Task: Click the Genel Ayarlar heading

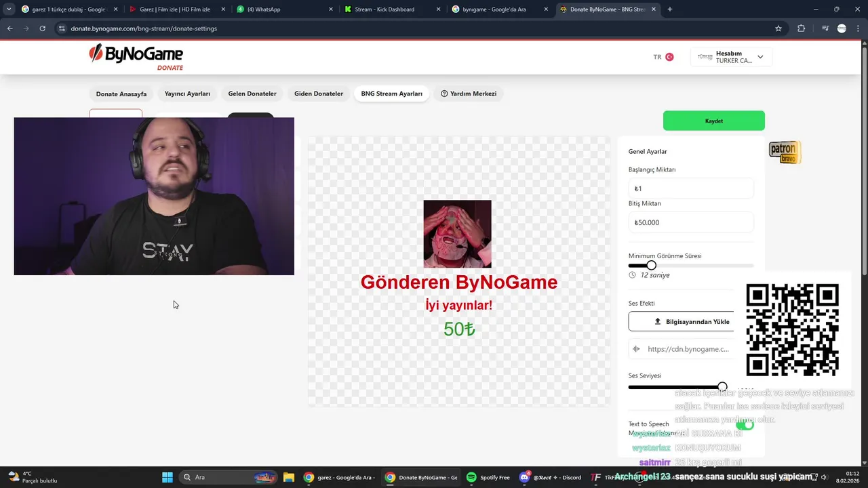Action: 648,152
